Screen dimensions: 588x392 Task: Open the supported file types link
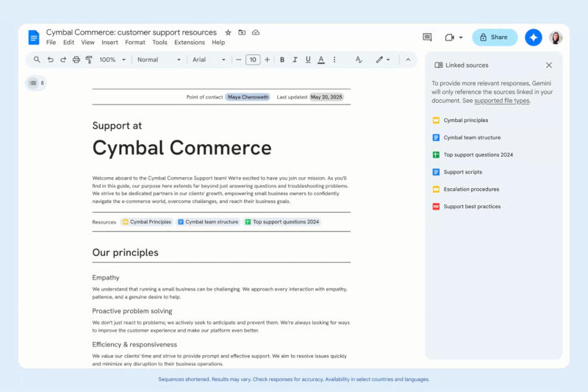coord(502,101)
